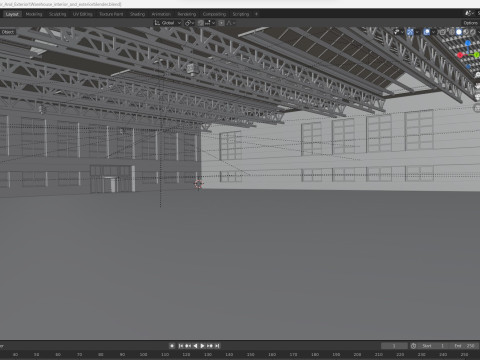Toggle viewport gizmos display

410,32
